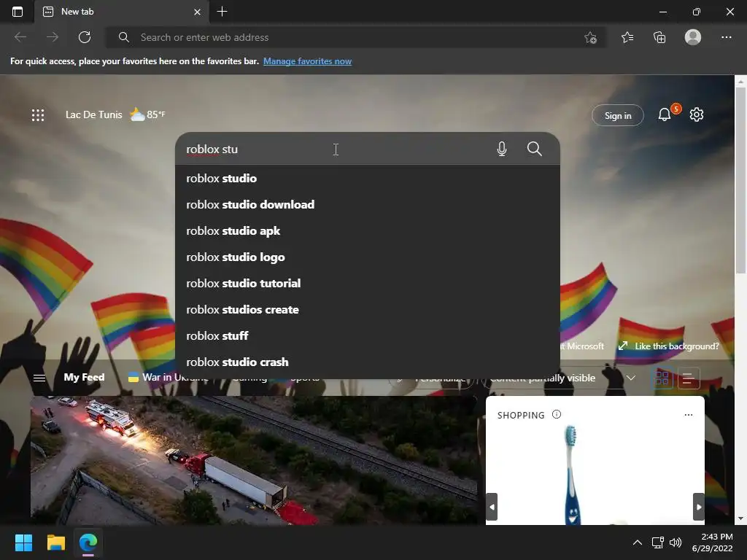This screenshot has height=560, width=747.
Task: Show Shopping info icon
Action: coord(557,414)
